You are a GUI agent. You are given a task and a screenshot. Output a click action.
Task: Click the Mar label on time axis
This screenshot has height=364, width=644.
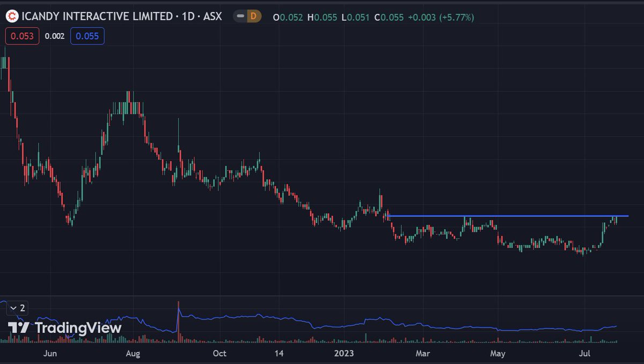(x=423, y=353)
